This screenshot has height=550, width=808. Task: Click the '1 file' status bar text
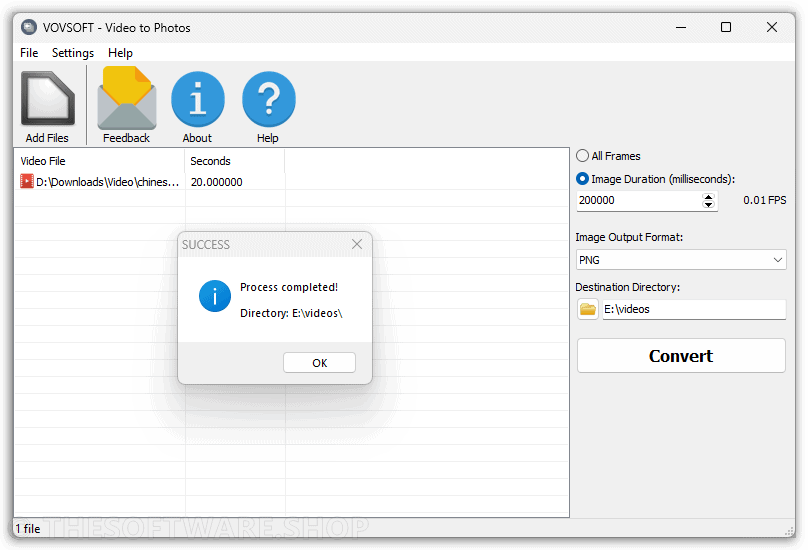tap(28, 528)
